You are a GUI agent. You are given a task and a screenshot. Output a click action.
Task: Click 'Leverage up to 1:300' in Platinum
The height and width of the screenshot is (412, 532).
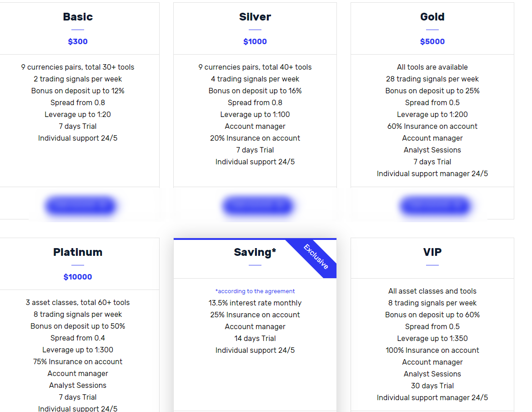[x=78, y=350]
